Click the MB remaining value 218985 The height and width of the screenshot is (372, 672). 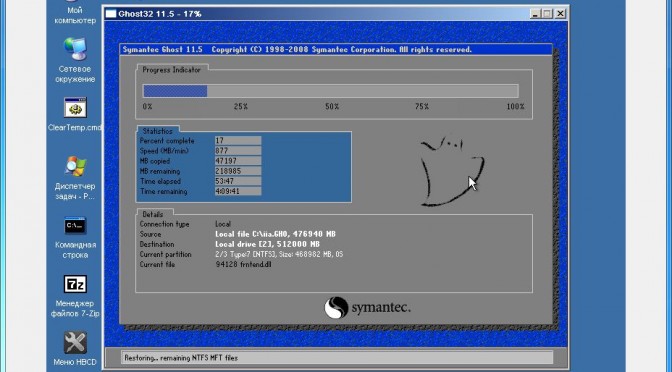pos(238,171)
